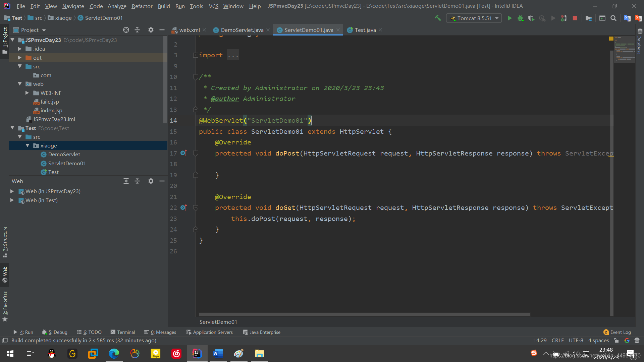
Task: Collapse the Test module node
Action: click(12, 128)
